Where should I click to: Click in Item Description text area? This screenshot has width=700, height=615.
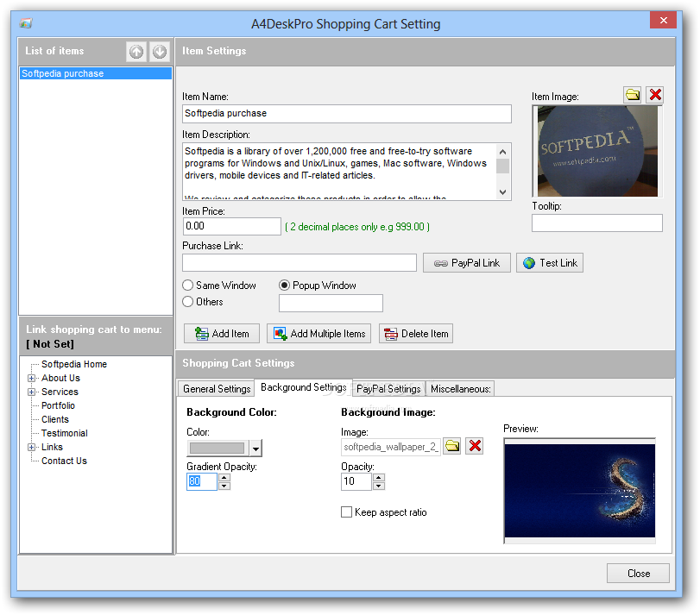click(x=340, y=172)
